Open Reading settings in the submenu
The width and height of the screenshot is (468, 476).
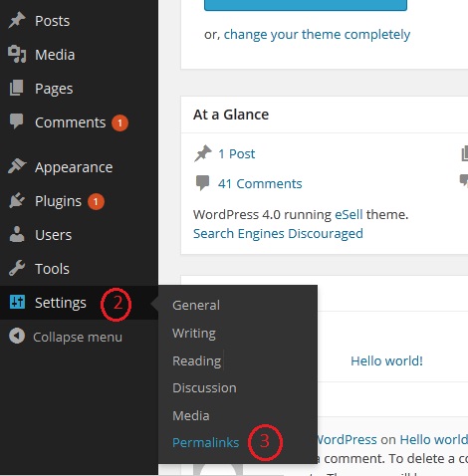197,360
